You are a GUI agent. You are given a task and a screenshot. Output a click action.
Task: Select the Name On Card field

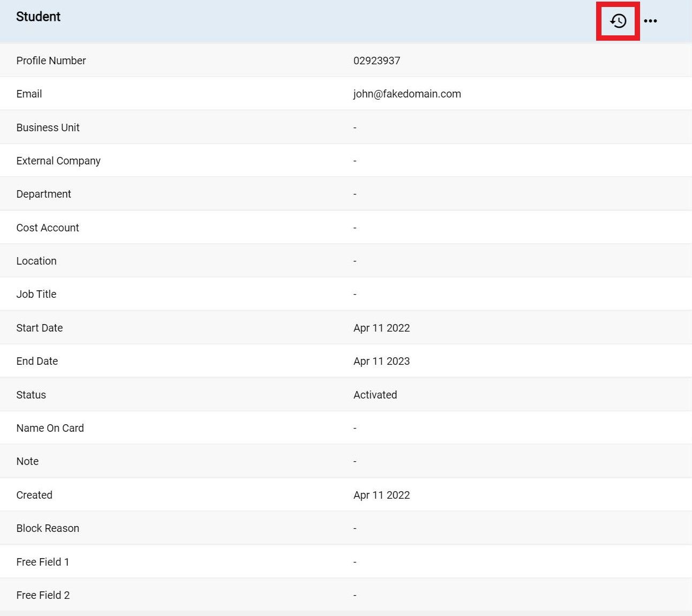coord(355,428)
